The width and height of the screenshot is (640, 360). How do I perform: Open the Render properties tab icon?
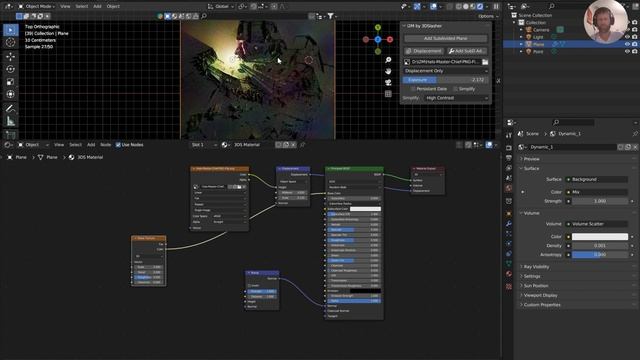pos(509,148)
